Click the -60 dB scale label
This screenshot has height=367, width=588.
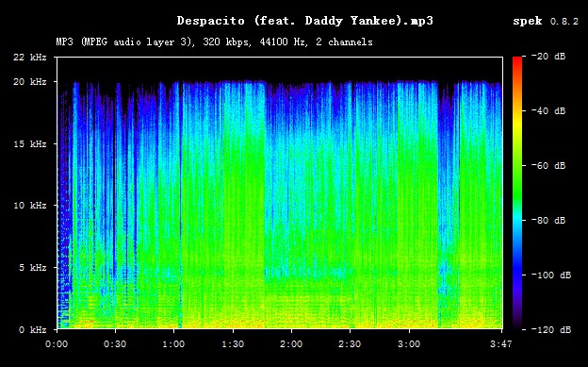tap(548, 166)
